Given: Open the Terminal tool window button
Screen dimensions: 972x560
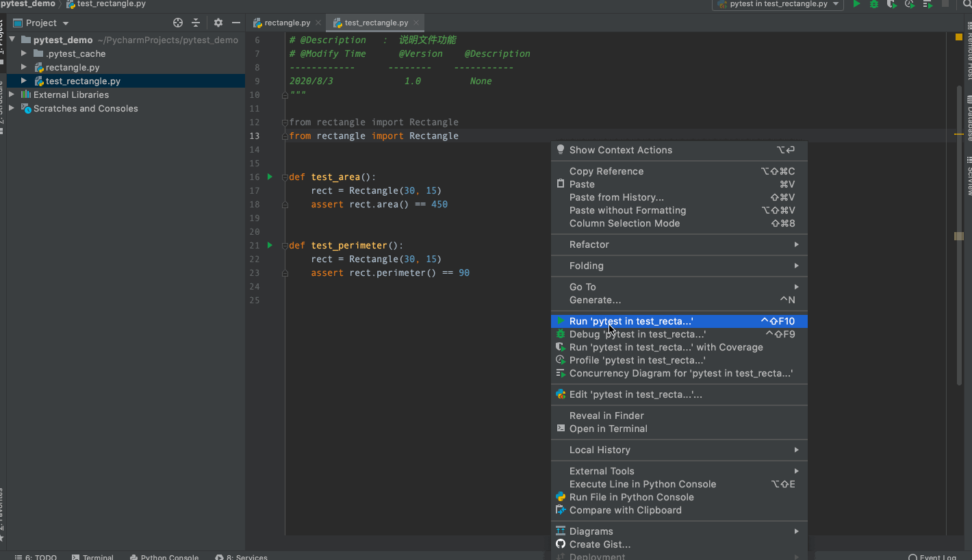Looking at the screenshot, I should tap(92, 557).
